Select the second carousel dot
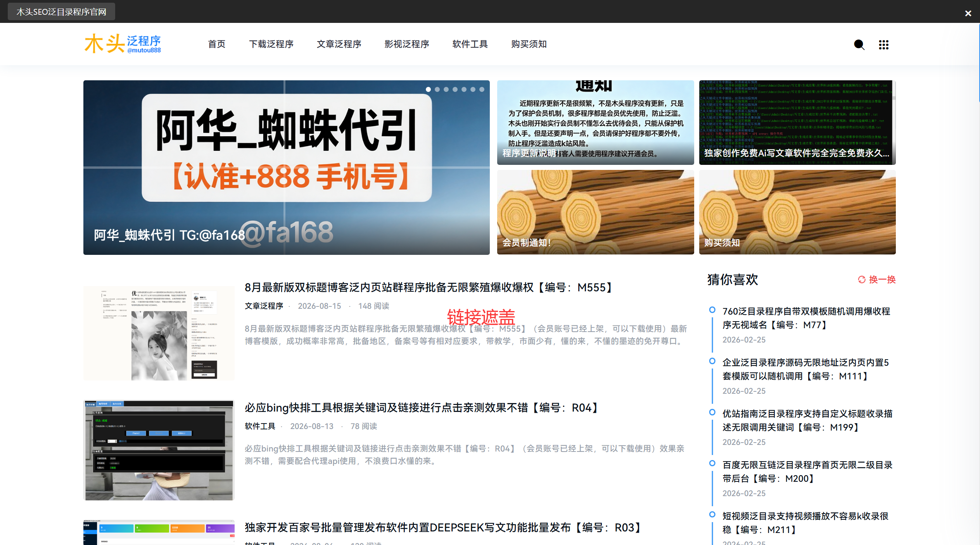The image size is (980, 545). click(x=437, y=89)
